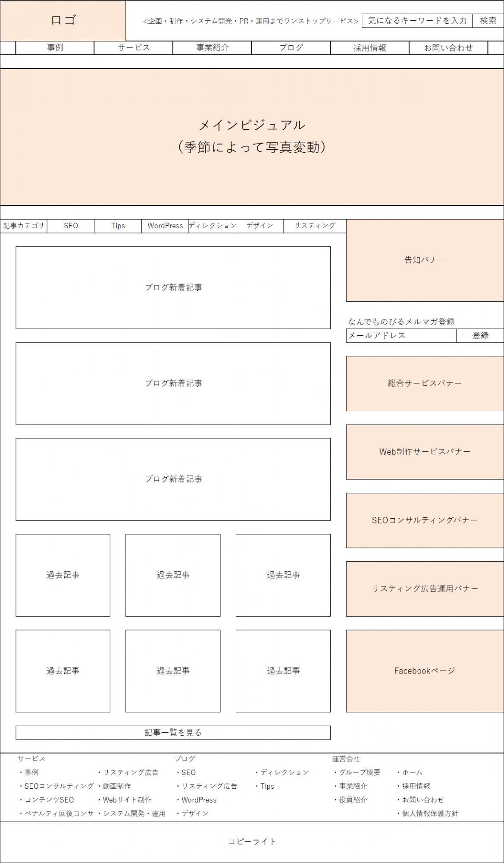Open footer link 事例 under サービス

click(x=28, y=772)
